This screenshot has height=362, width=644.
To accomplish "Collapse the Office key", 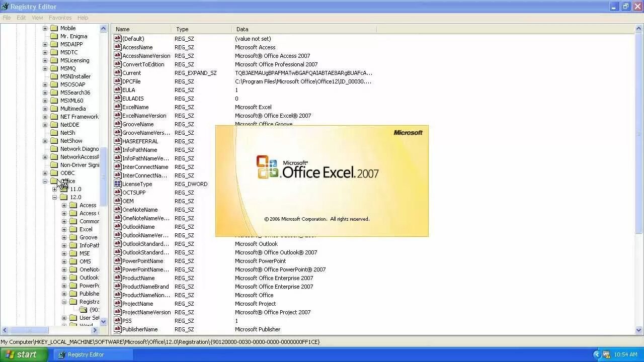I will coord(45,181).
